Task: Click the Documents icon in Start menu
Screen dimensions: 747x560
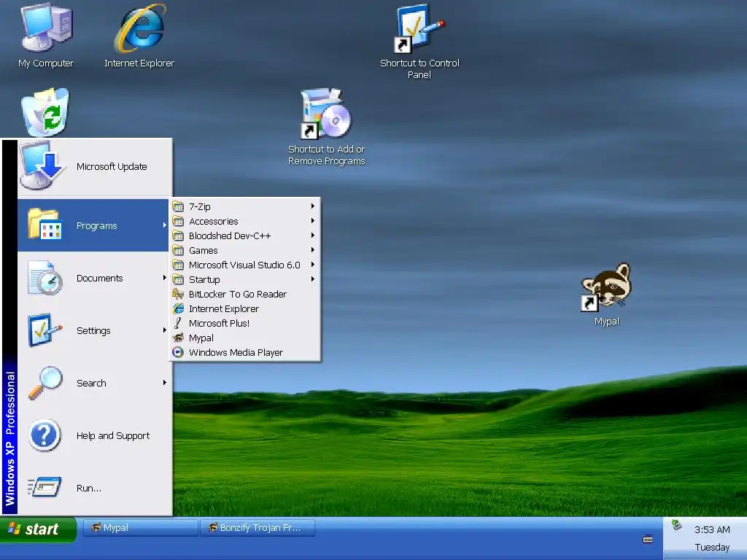Action: (x=44, y=278)
